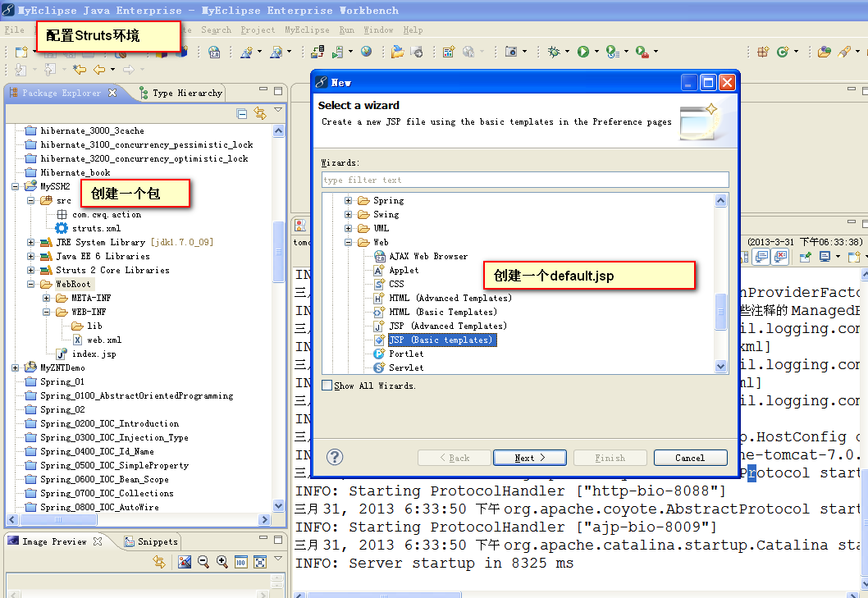
Task: Click the green Run icon
Action: pyautogui.click(x=583, y=52)
